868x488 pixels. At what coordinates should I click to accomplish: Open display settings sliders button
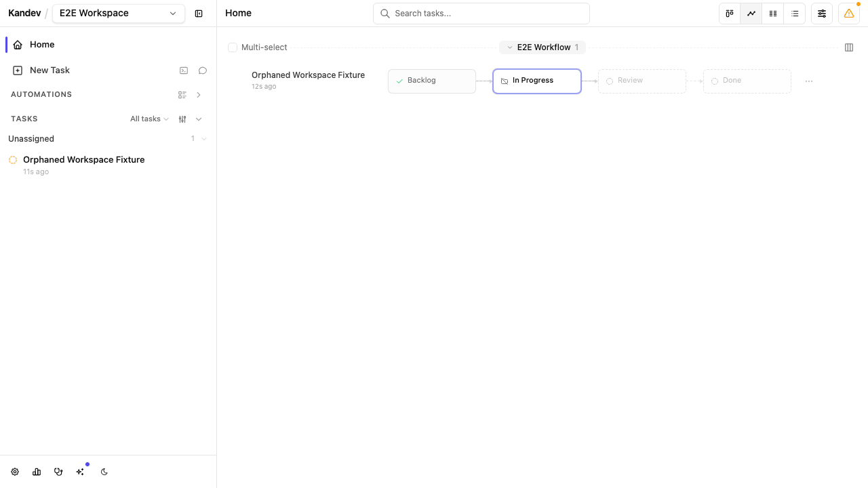pyautogui.click(x=822, y=14)
